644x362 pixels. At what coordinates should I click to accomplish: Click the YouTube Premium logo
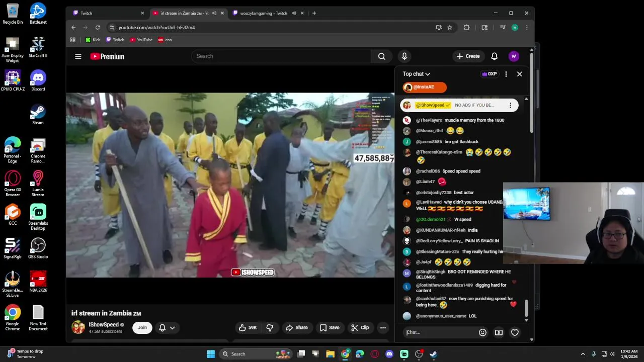point(107,56)
